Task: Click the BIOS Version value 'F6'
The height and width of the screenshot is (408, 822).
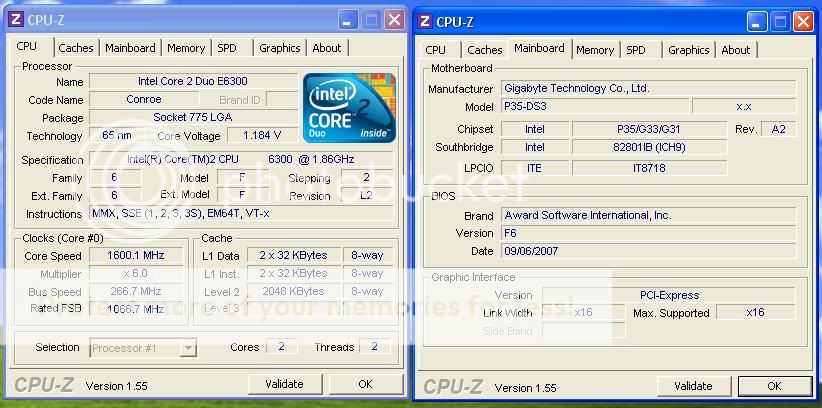Action: point(648,233)
